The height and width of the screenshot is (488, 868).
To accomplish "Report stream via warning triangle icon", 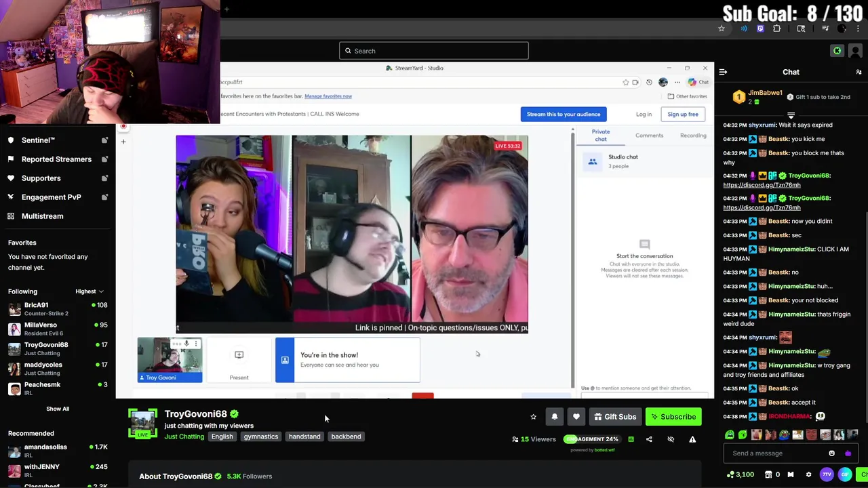I will click(692, 439).
